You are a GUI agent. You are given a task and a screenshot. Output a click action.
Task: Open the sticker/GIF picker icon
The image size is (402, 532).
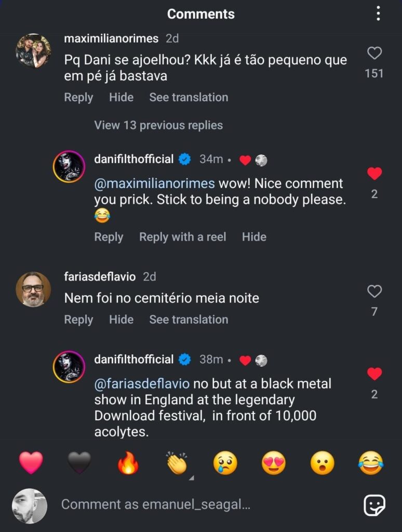(374, 504)
